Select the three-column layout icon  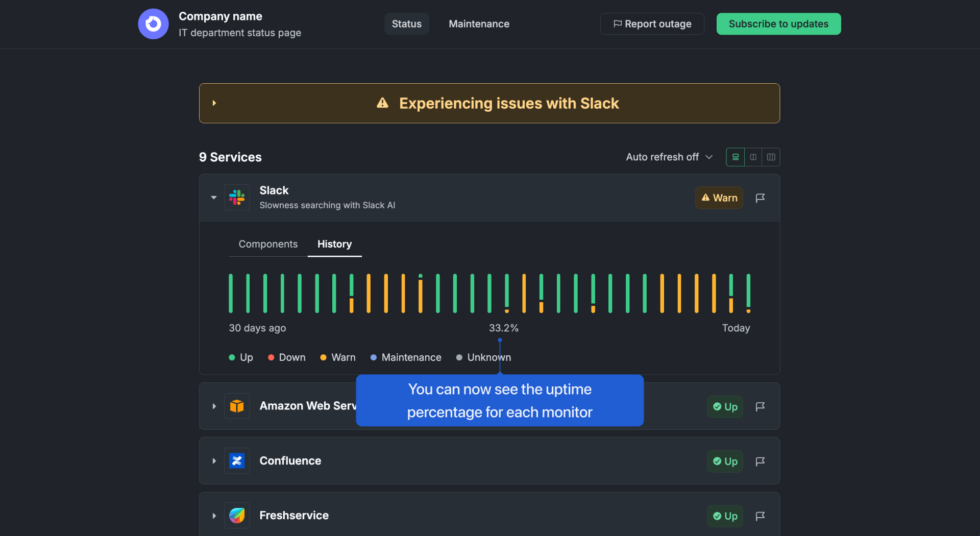(x=771, y=157)
